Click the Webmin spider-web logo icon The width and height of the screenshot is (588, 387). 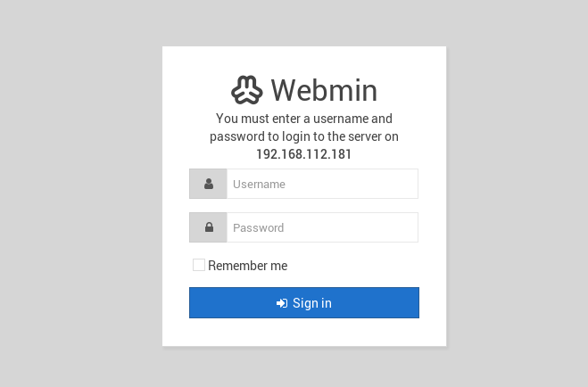[247, 90]
